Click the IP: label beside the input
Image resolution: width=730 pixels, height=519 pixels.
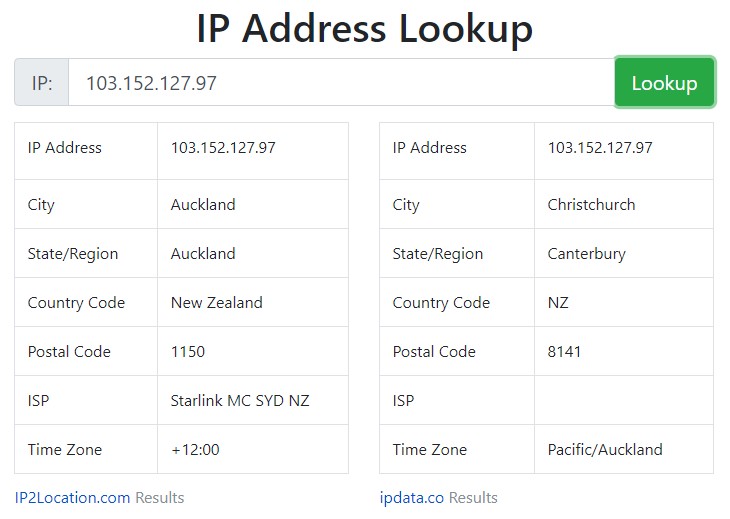(x=41, y=82)
